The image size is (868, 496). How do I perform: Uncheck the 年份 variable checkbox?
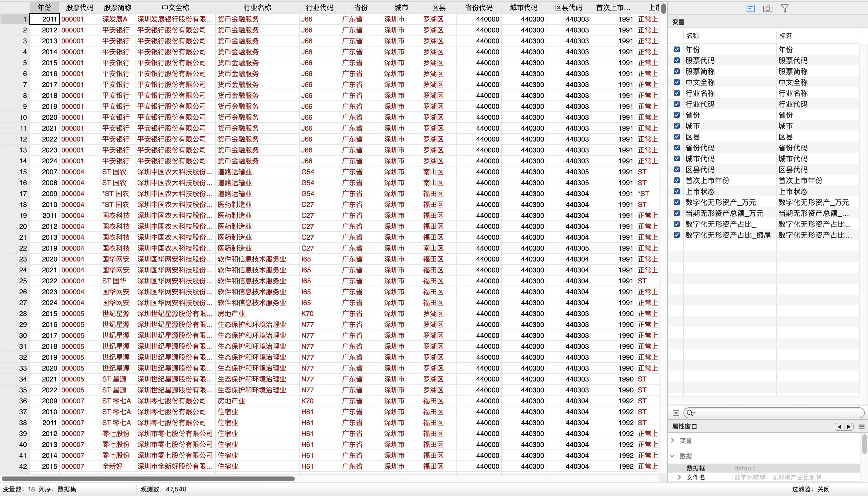point(677,49)
